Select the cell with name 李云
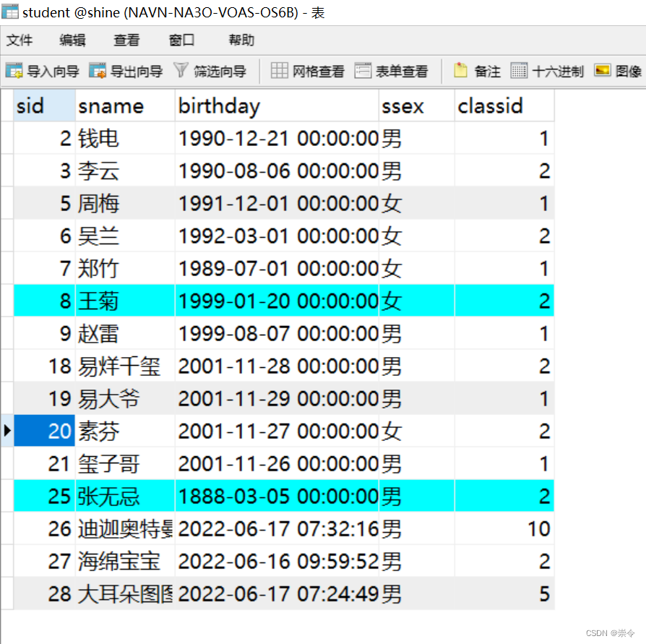The width and height of the screenshot is (646, 644). [x=125, y=171]
